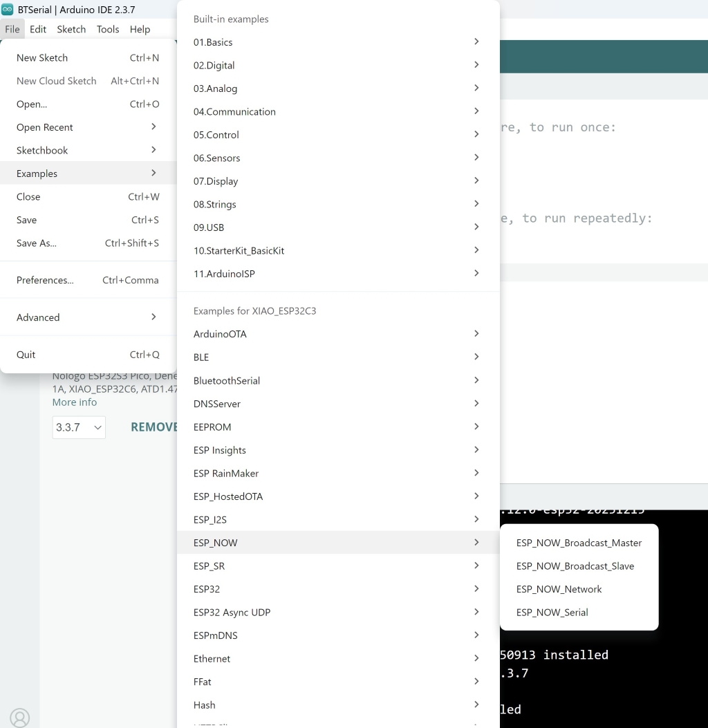Open the Help menu
708x728 pixels.
tap(140, 29)
